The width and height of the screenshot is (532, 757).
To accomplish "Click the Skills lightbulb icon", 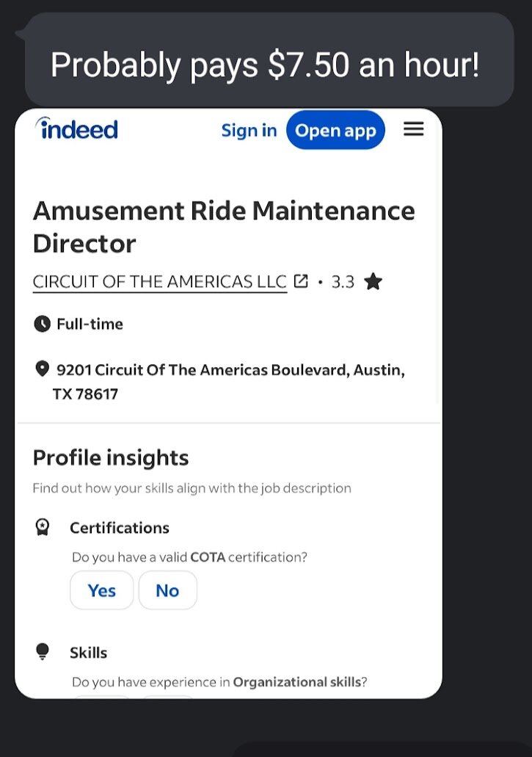I will (x=43, y=651).
